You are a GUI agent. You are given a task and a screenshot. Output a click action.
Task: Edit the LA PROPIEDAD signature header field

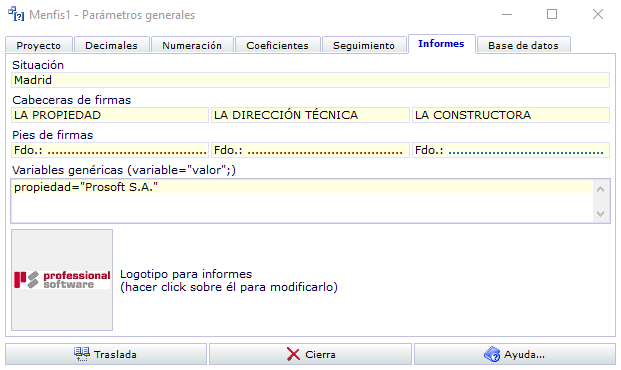point(110,115)
